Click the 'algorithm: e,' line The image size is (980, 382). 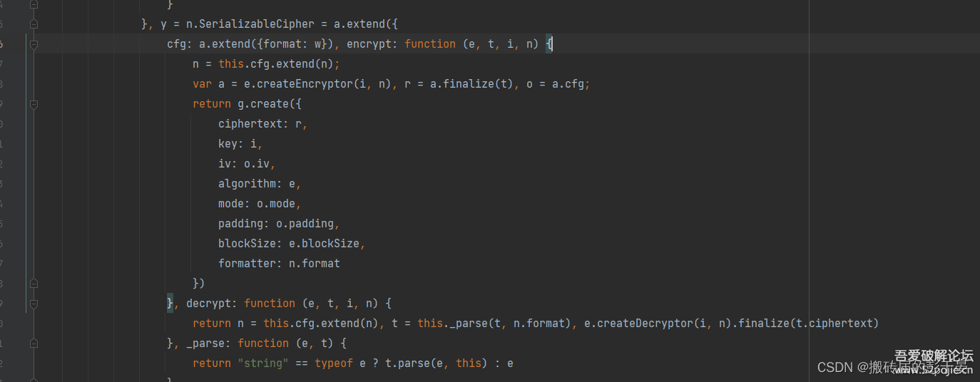[260, 184]
